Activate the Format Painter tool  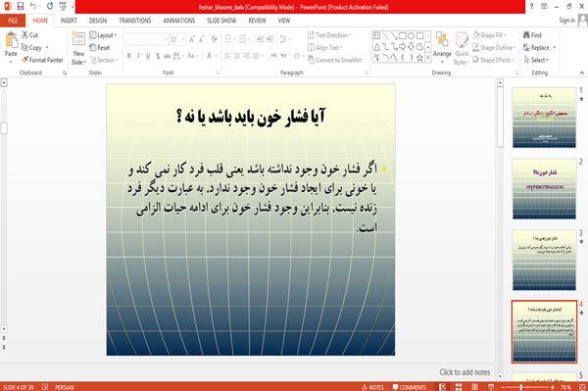pyautogui.click(x=42, y=60)
